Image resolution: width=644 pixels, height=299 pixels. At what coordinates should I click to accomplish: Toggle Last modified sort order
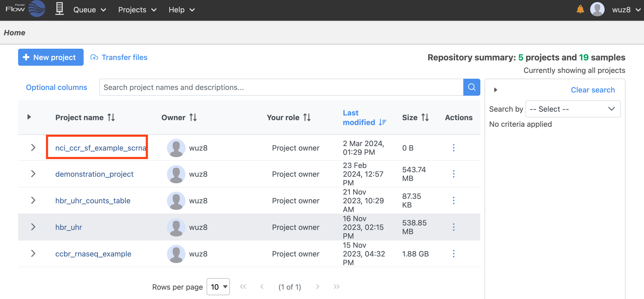pyautogui.click(x=382, y=122)
